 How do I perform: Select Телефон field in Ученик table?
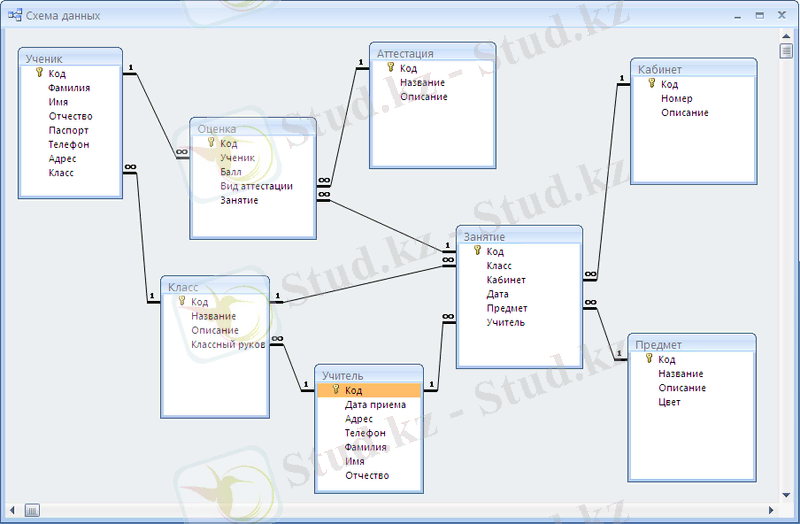pos(70,144)
